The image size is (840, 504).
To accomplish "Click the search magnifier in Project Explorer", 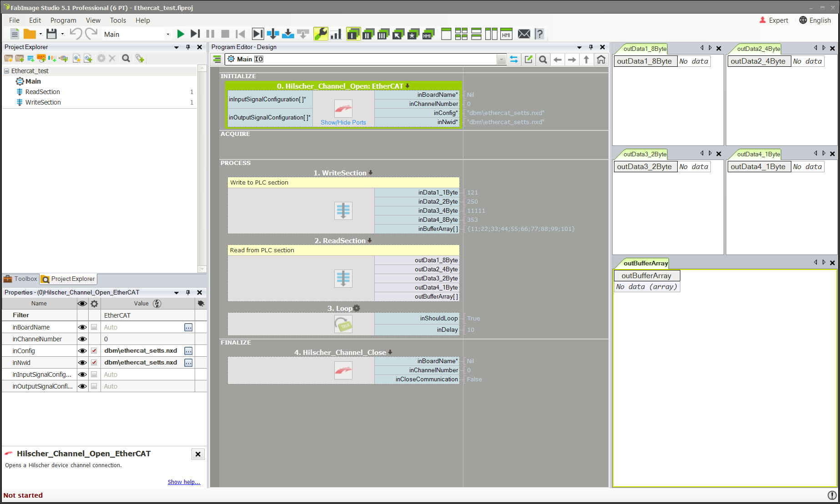I will (x=126, y=58).
